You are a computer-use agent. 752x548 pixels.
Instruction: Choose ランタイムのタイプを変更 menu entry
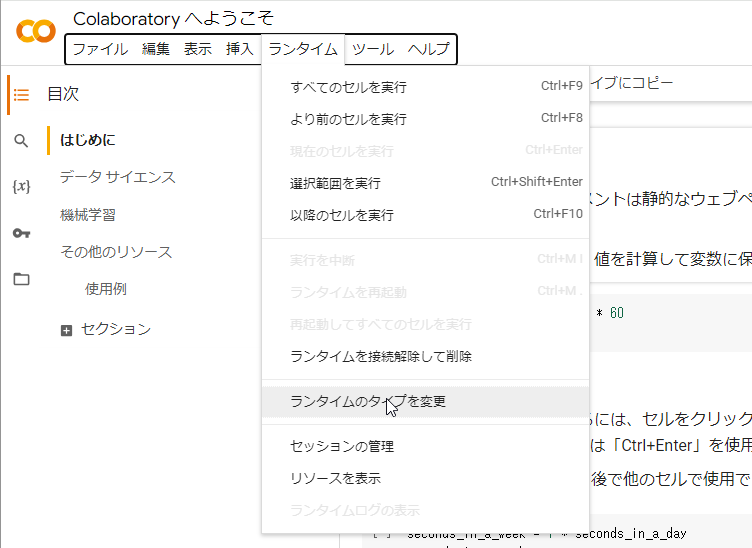[x=368, y=402]
